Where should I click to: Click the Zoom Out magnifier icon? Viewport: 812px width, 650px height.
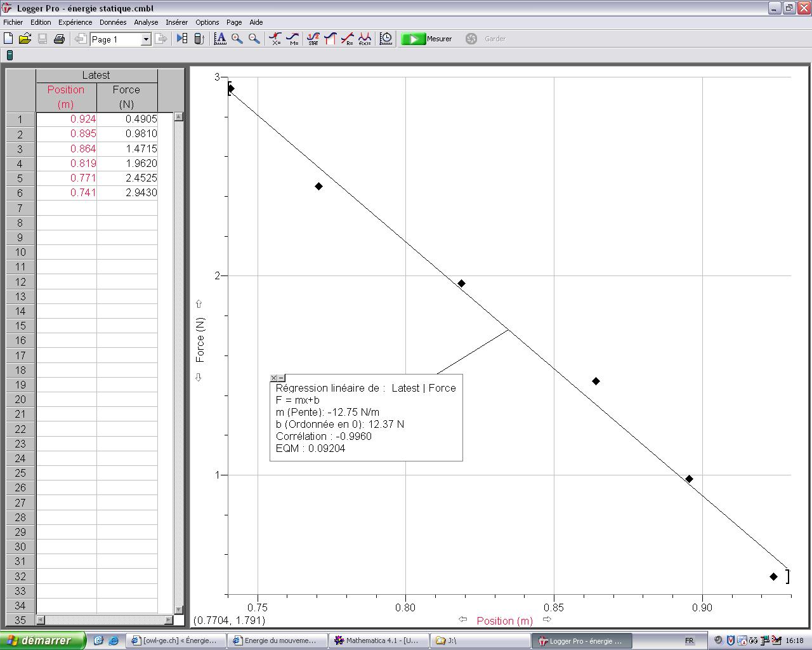click(x=254, y=39)
